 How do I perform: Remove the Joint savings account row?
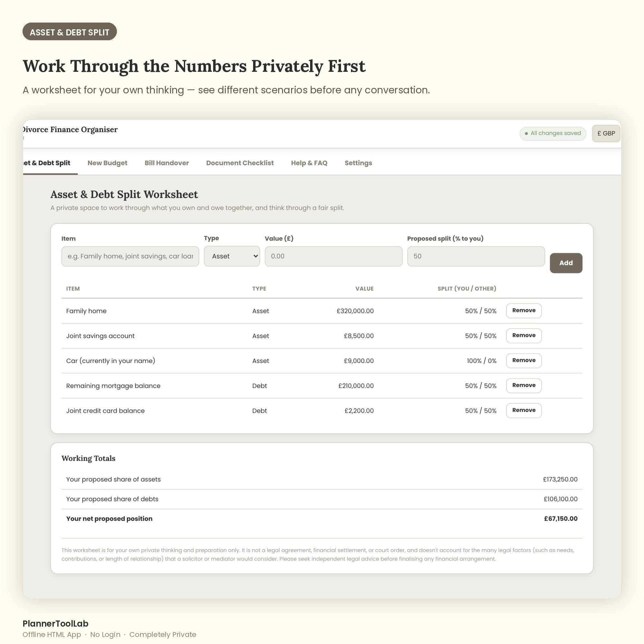[524, 335]
